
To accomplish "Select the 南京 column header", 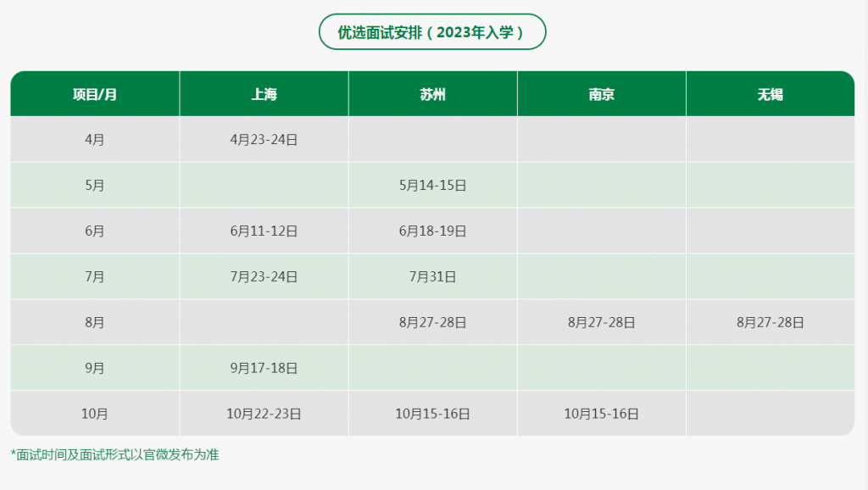I will [x=601, y=94].
